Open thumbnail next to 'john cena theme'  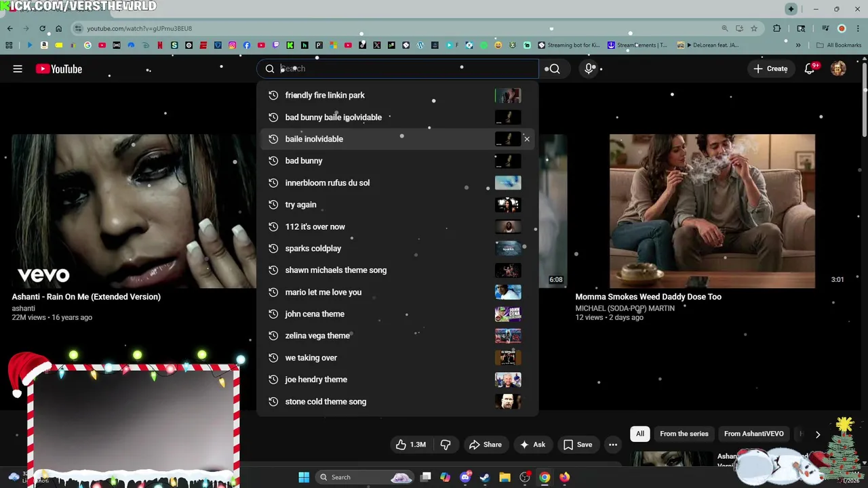pyautogui.click(x=508, y=314)
